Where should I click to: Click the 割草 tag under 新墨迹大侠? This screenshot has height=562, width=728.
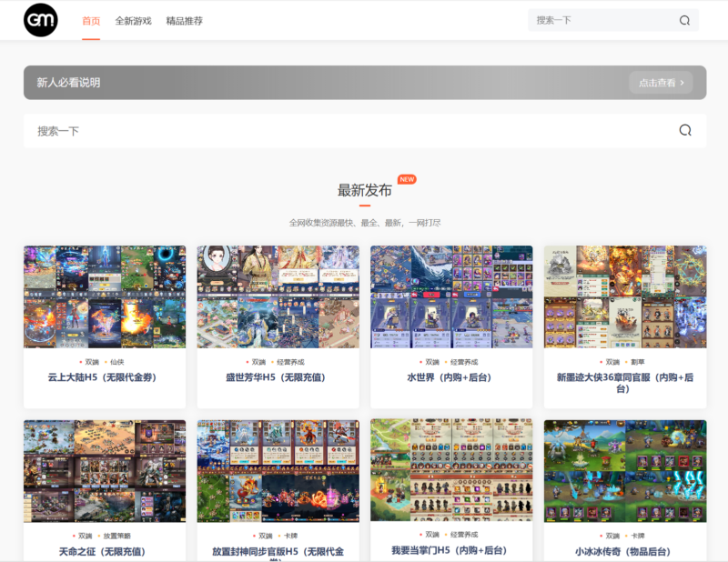[x=638, y=362]
